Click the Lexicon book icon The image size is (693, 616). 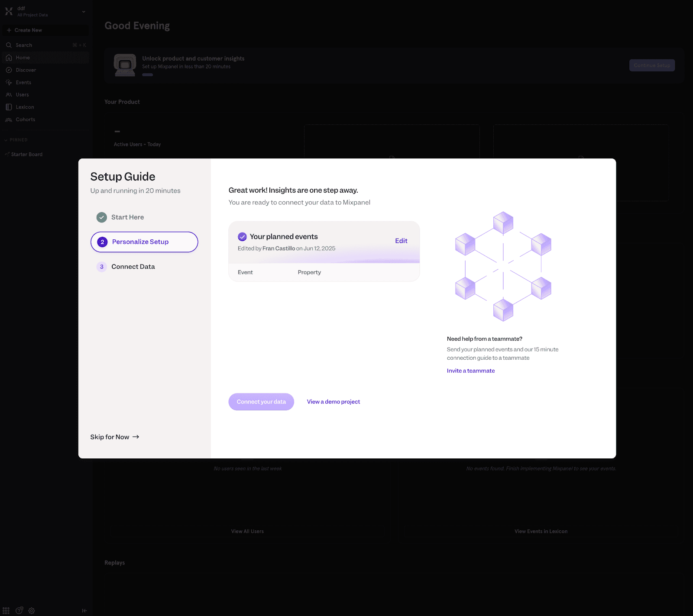click(x=9, y=107)
